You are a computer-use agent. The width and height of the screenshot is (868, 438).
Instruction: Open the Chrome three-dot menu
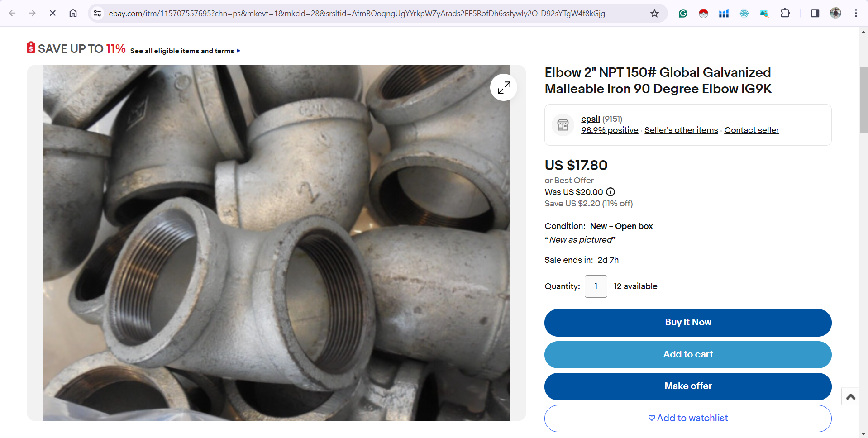856,13
